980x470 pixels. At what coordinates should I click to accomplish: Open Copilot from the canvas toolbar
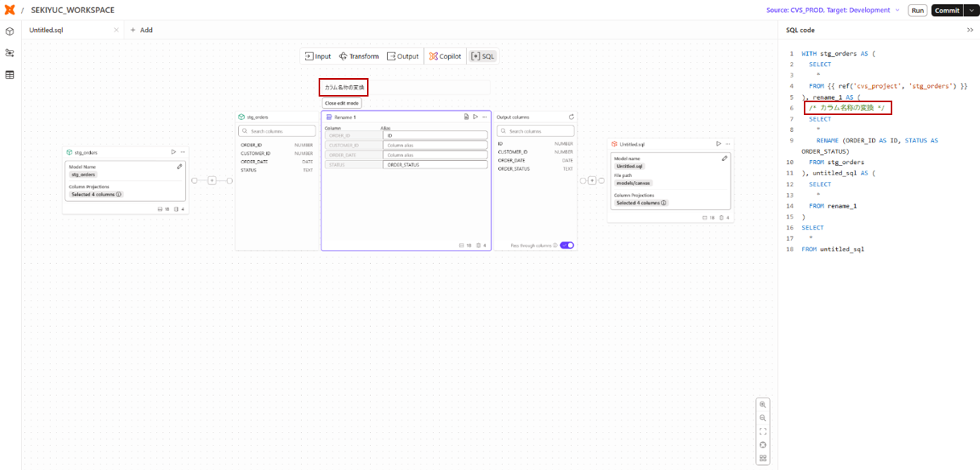coord(445,56)
